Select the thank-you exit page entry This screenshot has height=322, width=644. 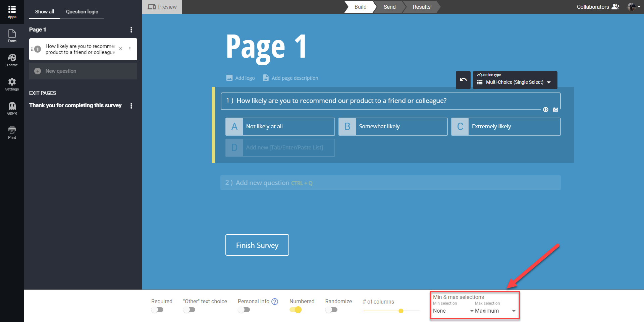point(75,105)
